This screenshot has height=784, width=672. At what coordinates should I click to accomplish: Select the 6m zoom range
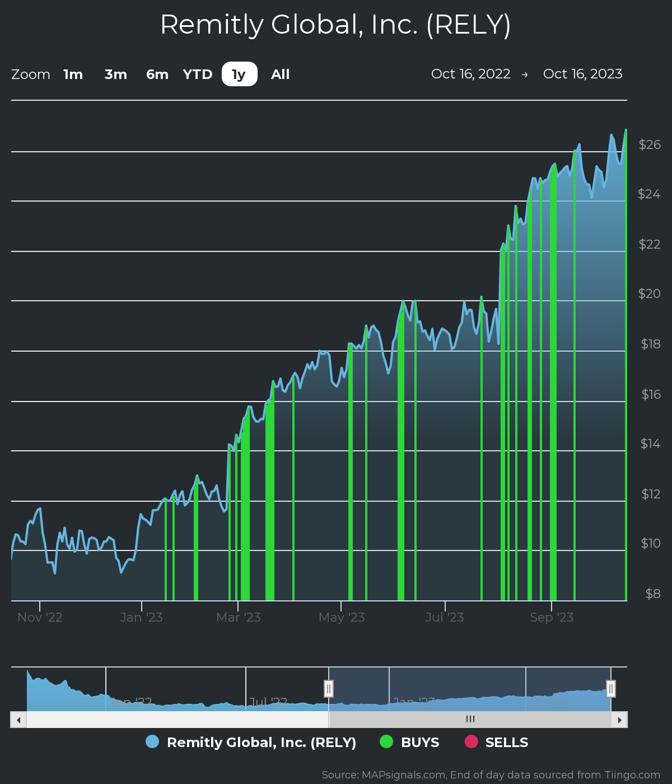click(x=157, y=74)
